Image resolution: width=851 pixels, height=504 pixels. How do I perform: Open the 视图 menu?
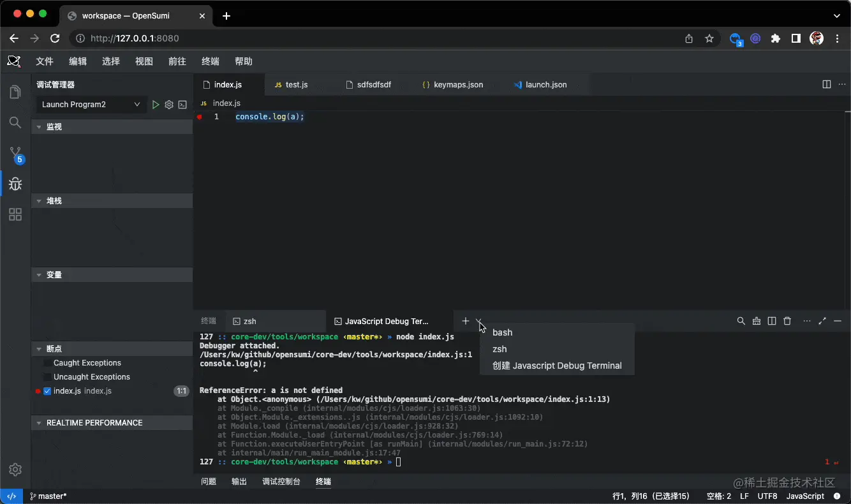[144, 61]
